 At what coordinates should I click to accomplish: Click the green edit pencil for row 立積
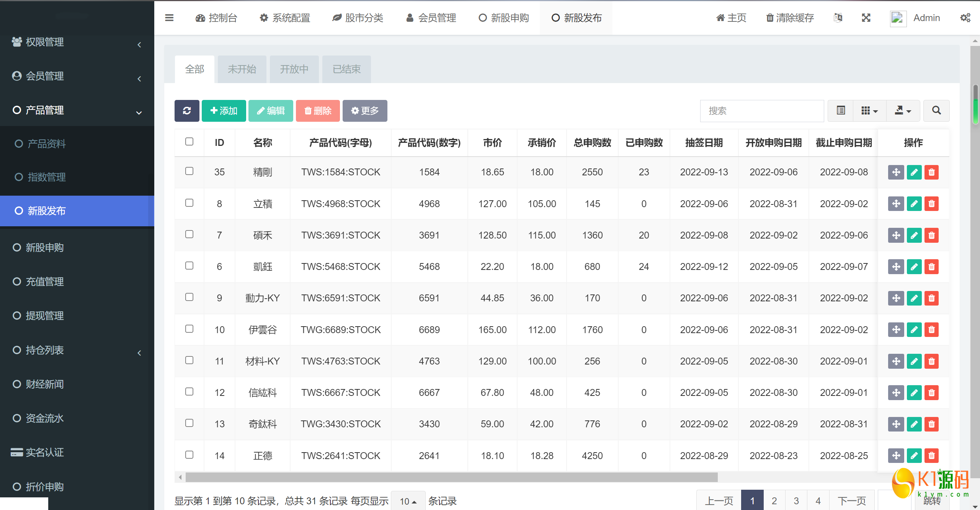(x=914, y=204)
